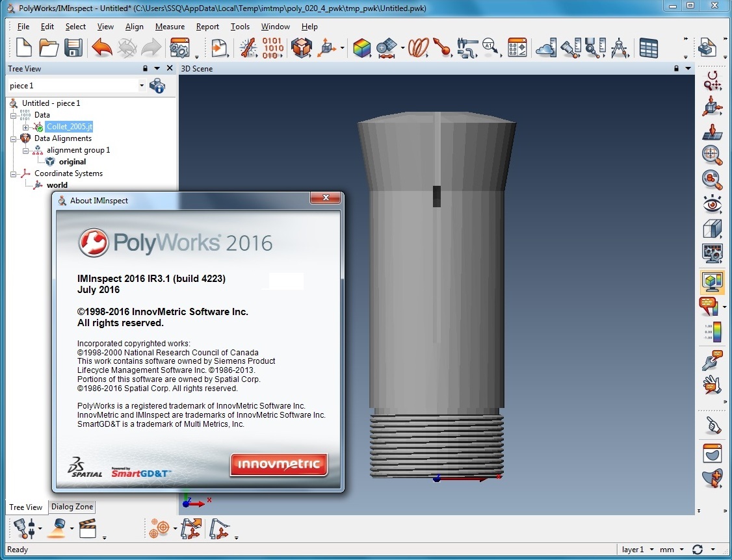Click the orange spiral cross-section icon
Image resolution: width=732 pixels, height=560 pixels.
418,47
